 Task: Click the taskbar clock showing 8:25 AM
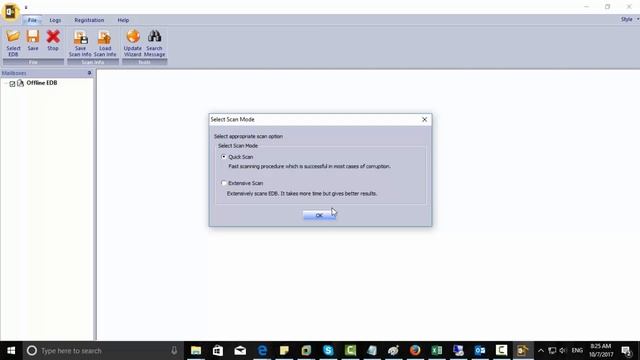[601, 350]
